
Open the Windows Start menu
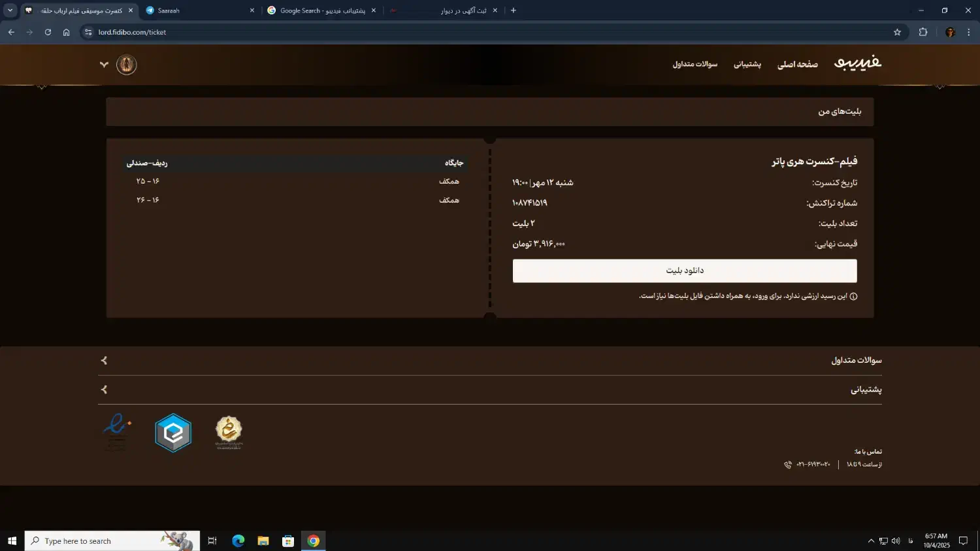click(12, 541)
